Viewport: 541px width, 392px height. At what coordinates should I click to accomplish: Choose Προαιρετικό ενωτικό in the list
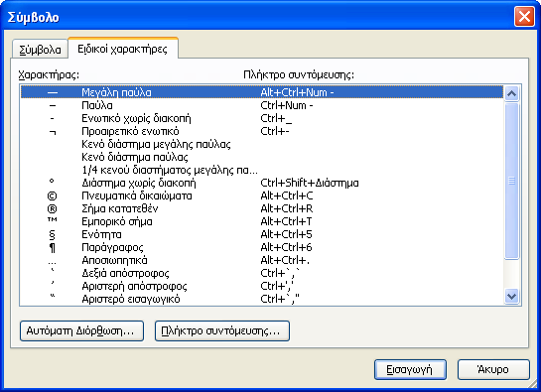click(x=262, y=131)
